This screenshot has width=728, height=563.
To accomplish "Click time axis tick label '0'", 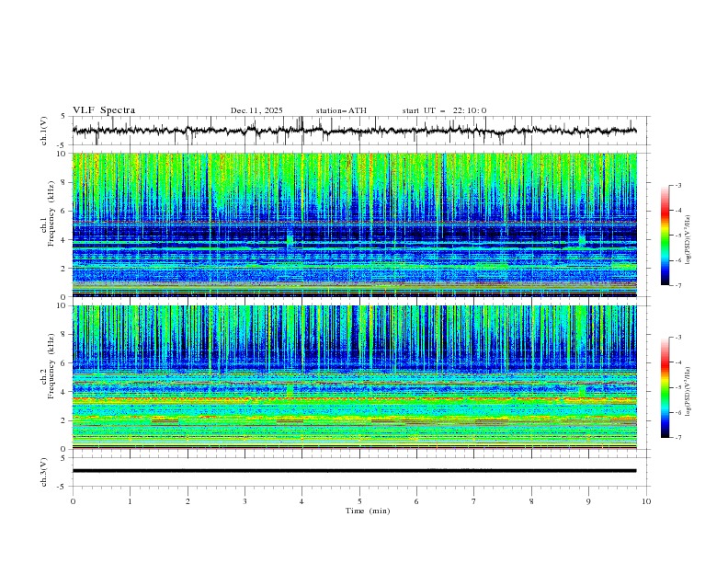I will 73,501.
